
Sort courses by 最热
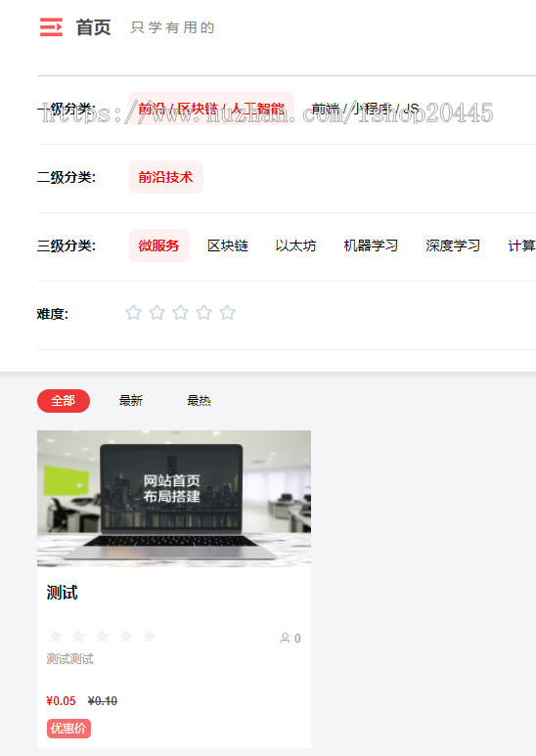tap(200, 401)
